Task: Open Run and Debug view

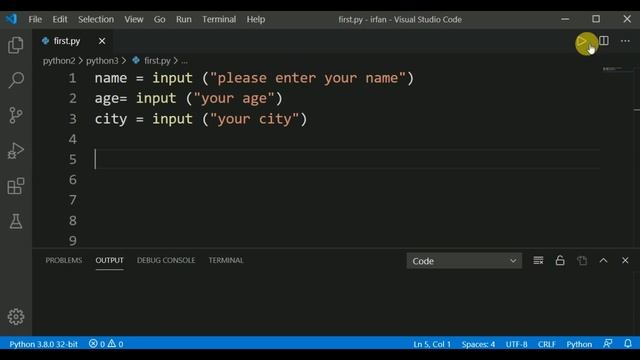Action: point(16,151)
